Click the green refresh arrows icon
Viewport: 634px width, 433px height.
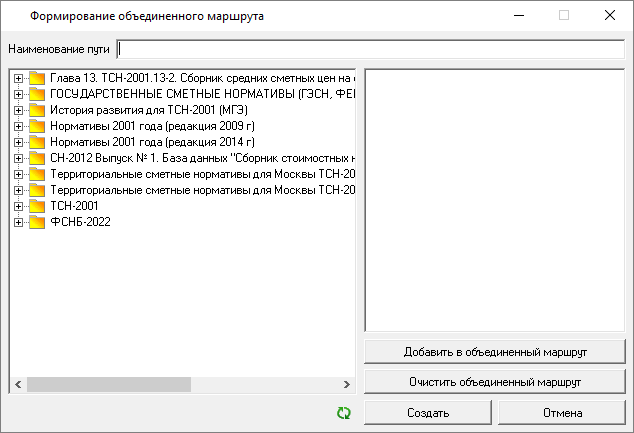(346, 412)
